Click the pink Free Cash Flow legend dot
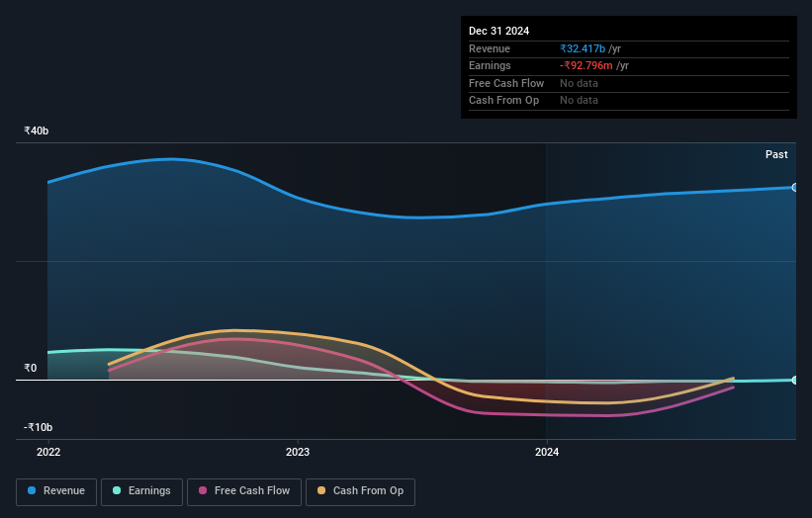 click(x=203, y=490)
